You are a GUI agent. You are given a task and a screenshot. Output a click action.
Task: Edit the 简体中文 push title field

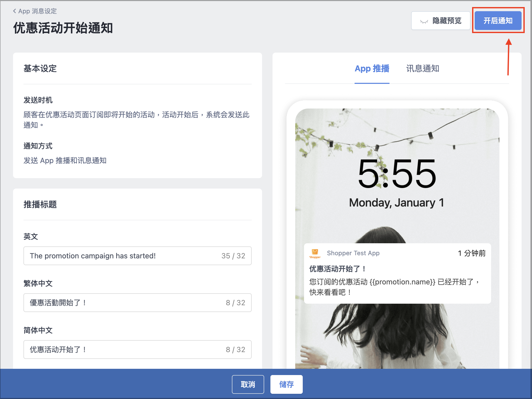tap(138, 350)
